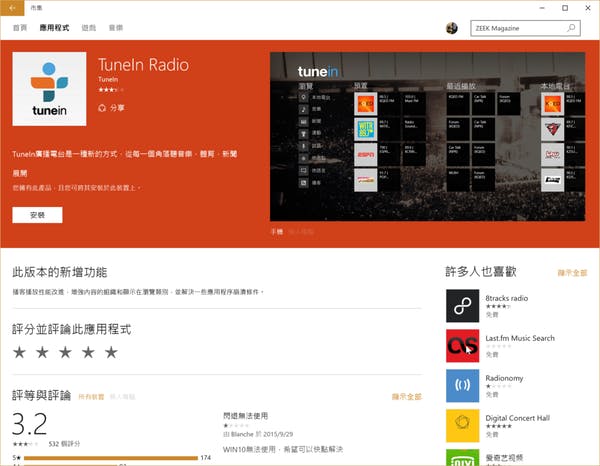This screenshot has height=466, width=600.
Task: Switch to the 遊戲 tab
Action: pyautogui.click(x=89, y=28)
